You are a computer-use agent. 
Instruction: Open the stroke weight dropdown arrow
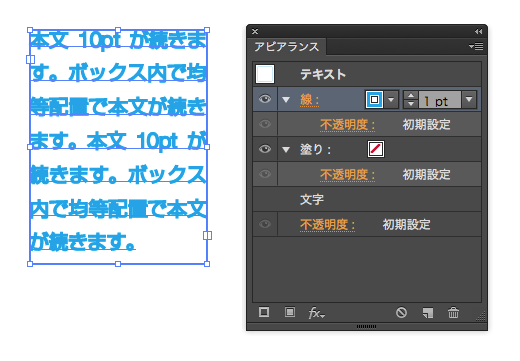point(469,99)
